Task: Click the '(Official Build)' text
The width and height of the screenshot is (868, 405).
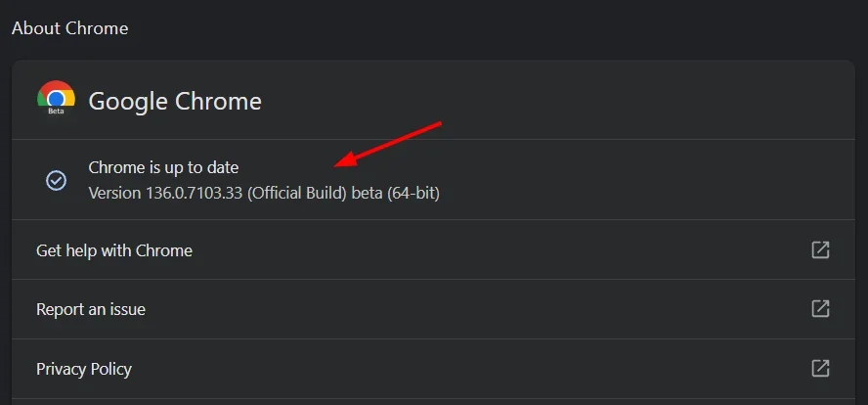Action: pos(297,193)
